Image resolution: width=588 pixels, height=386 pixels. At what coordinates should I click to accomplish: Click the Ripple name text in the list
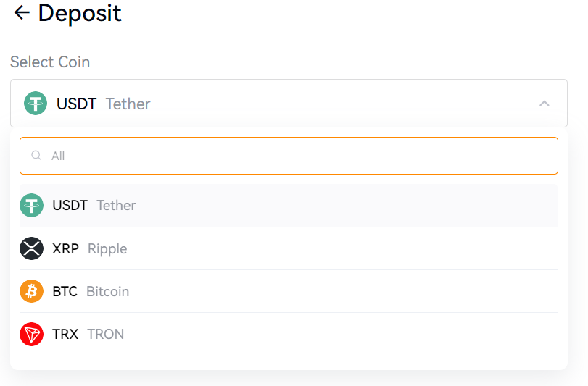(107, 248)
